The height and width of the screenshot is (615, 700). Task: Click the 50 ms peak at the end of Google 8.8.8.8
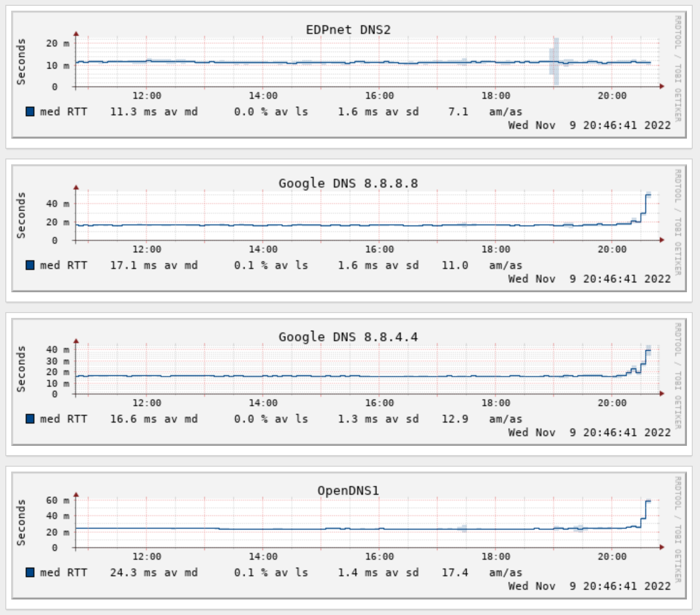[x=648, y=194]
